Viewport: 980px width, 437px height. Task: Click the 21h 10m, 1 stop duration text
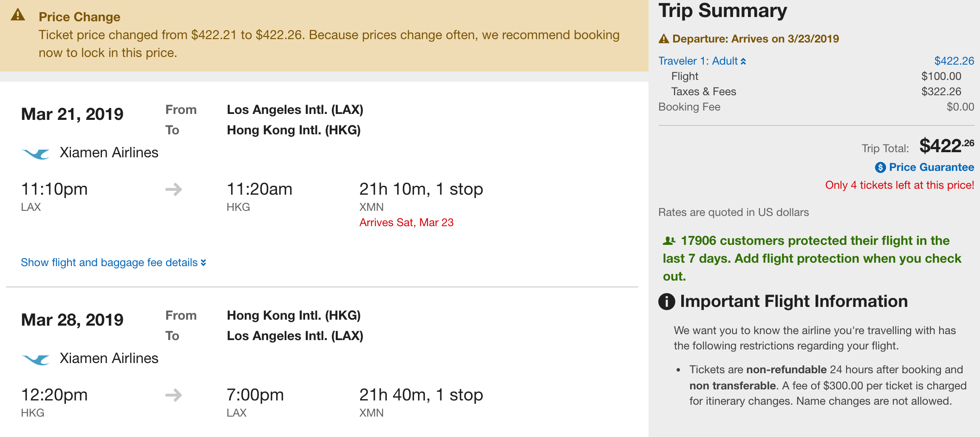pyautogui.click(x=421, y=189)
